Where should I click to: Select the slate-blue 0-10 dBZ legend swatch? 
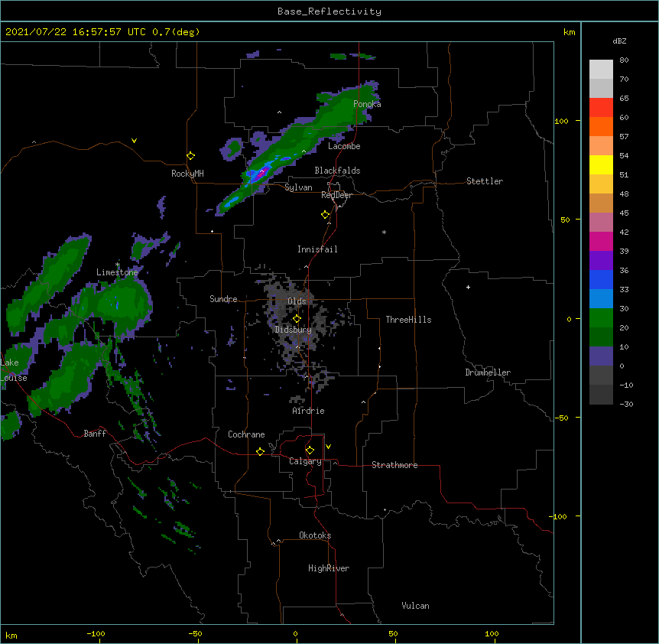point(601,356)
